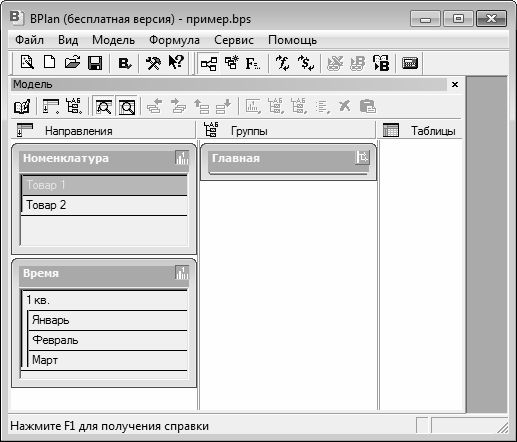The height and width of the screenshot is (442, 517).
Task: Toggle the model hierarchy diagram icon
Action: pyautogui.click(x=209, y=63)
